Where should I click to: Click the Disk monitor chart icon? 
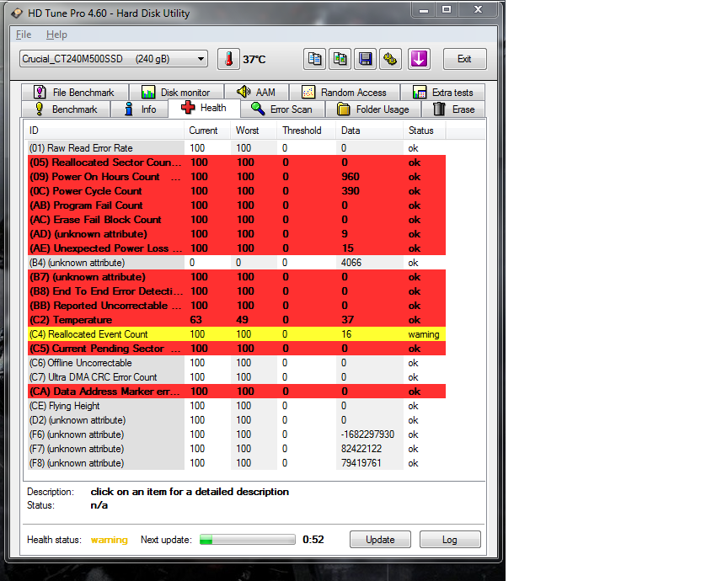pyautogui.click(x=148, y=92)
